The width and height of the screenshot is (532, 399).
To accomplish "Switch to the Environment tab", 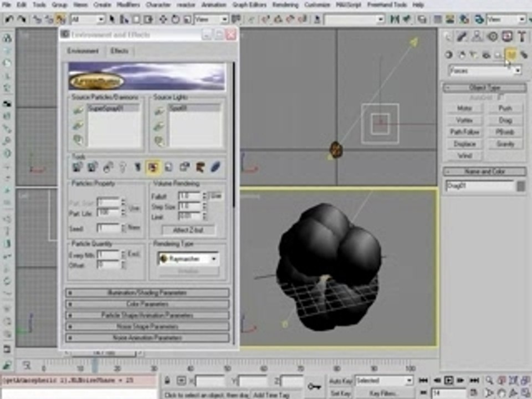I will coord(83,51).
